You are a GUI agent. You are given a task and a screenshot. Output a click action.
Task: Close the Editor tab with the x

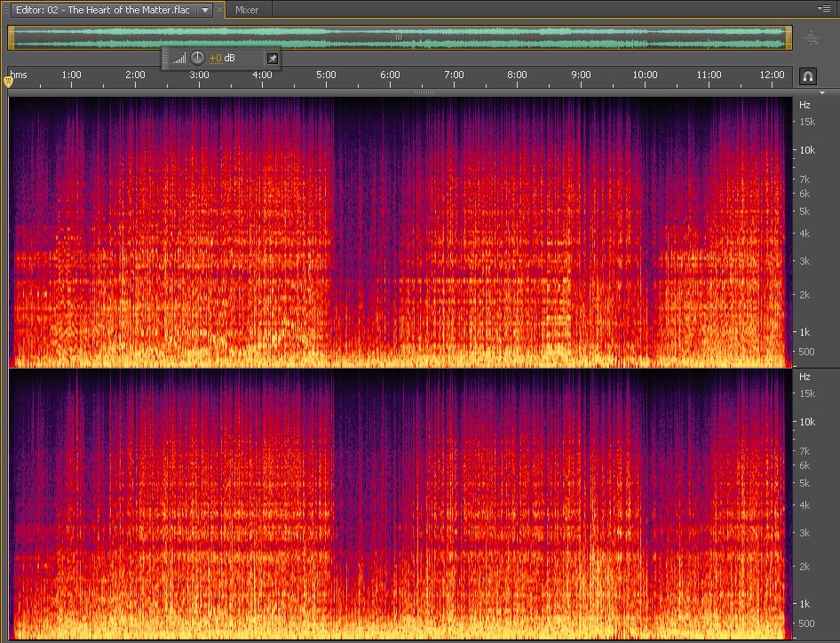point(220,10)
